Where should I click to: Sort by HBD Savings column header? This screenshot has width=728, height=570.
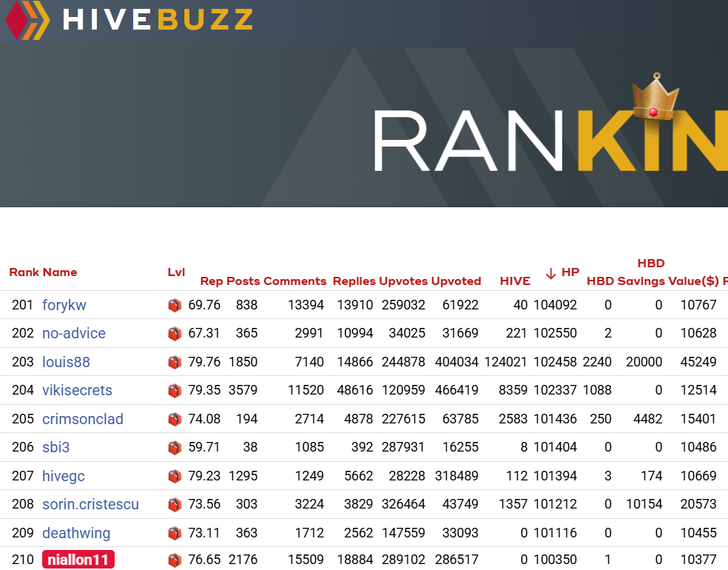click(x=641, y=281)
